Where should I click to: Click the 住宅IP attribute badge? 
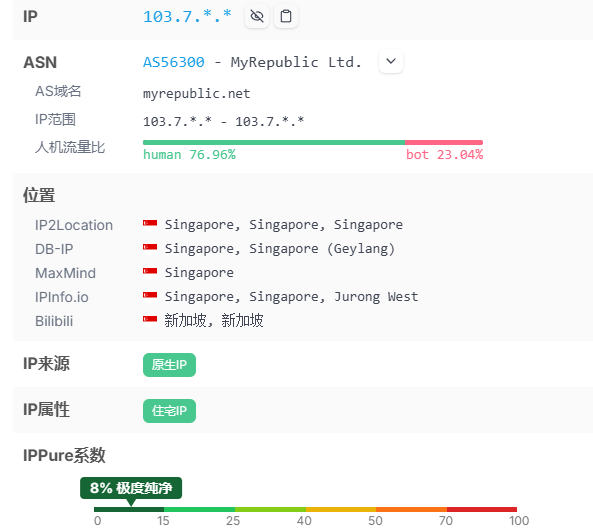click(x=169, y=411)
